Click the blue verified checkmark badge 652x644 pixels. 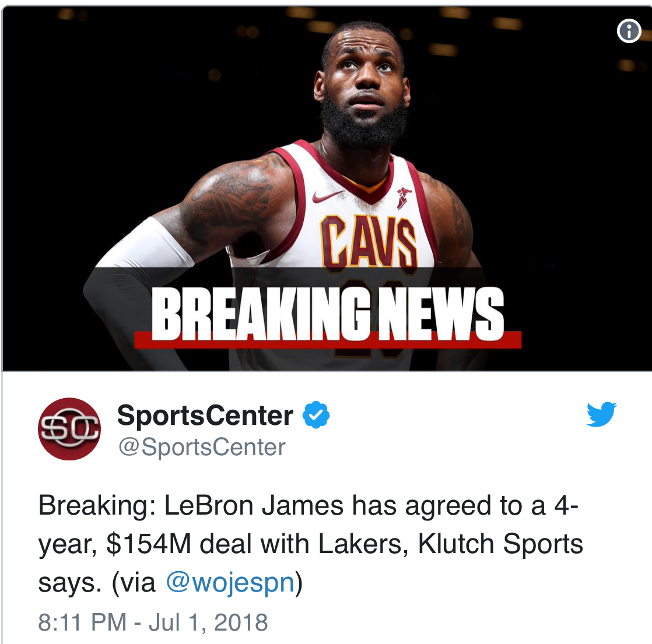[x=316, y=414]
